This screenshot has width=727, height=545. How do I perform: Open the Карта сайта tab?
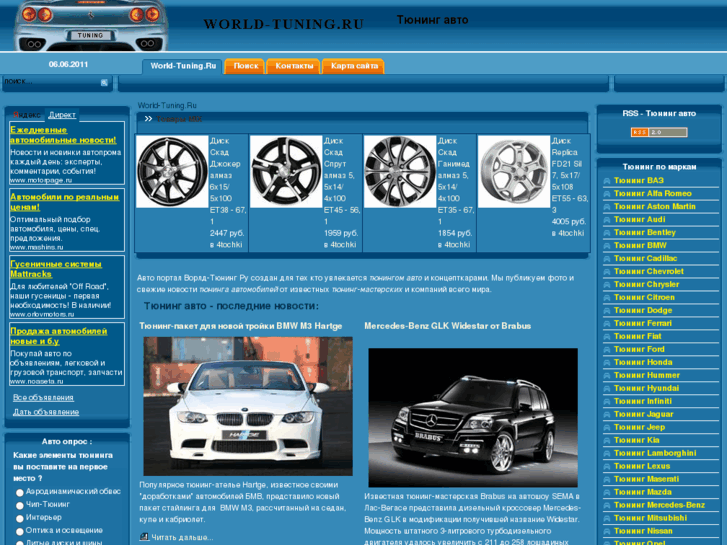point(354,66)
